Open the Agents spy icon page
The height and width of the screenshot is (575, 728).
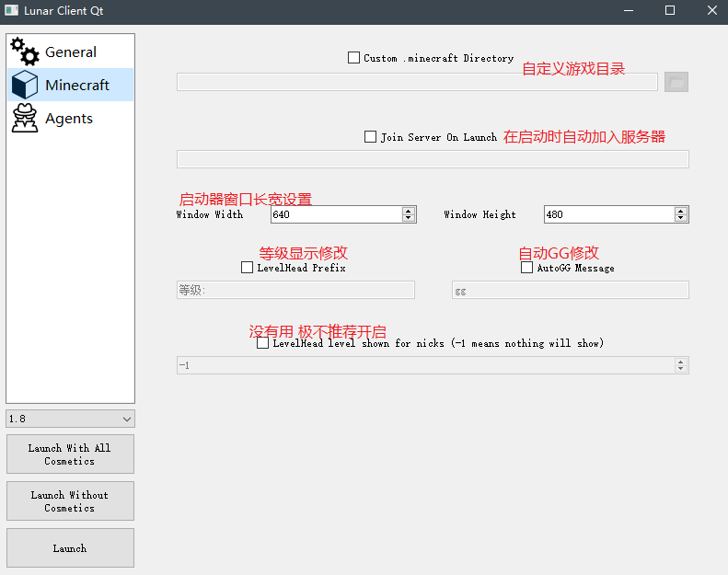[x=25, y=119]
